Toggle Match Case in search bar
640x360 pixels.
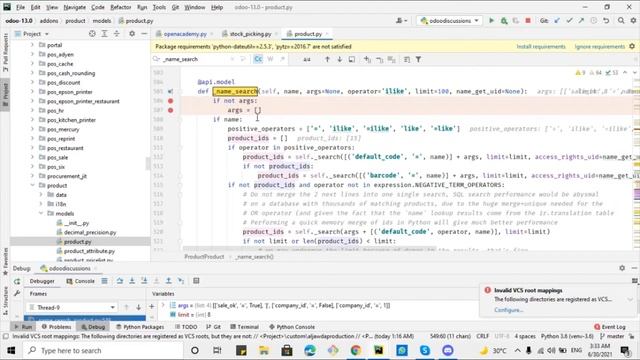258,60
